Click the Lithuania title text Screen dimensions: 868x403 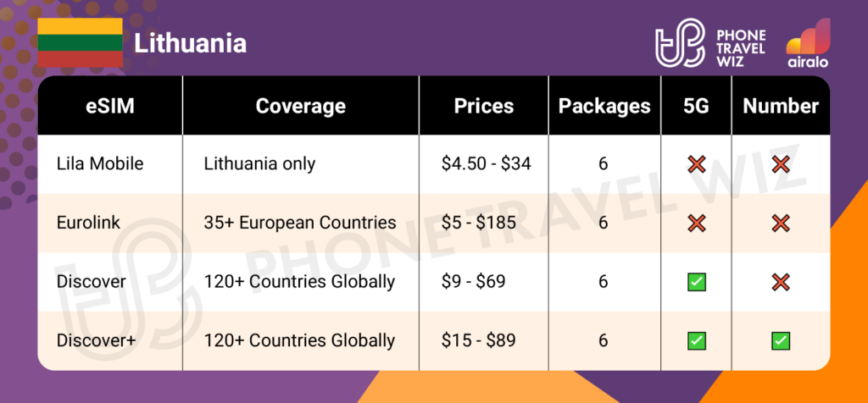(x=190, y=42)
